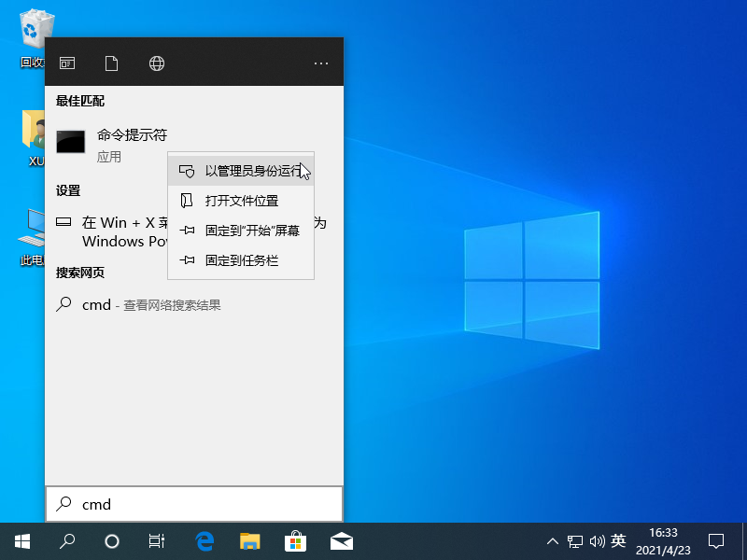
Task: Open File Explorer from taskbar
Action: tap(249, 540)
